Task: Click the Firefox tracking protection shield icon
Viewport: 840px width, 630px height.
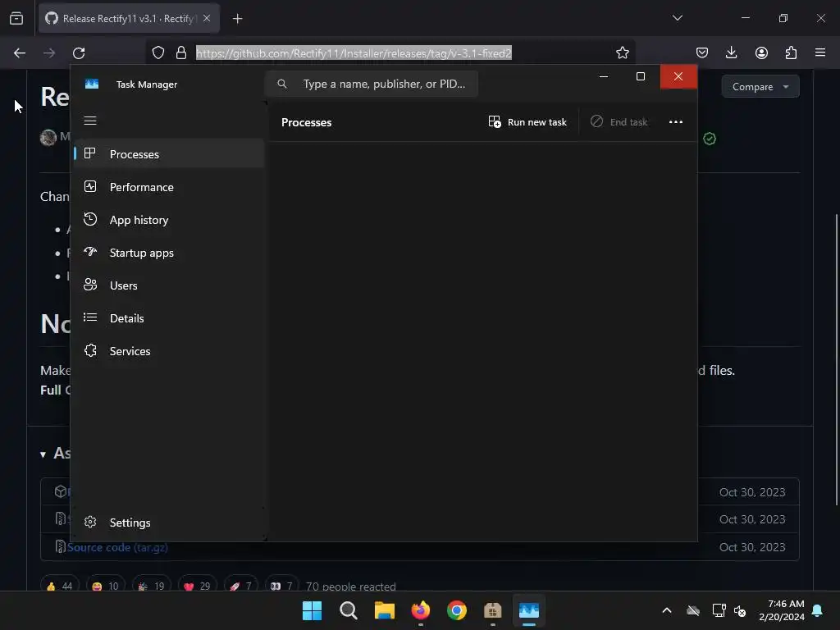Action: (158, 52)
